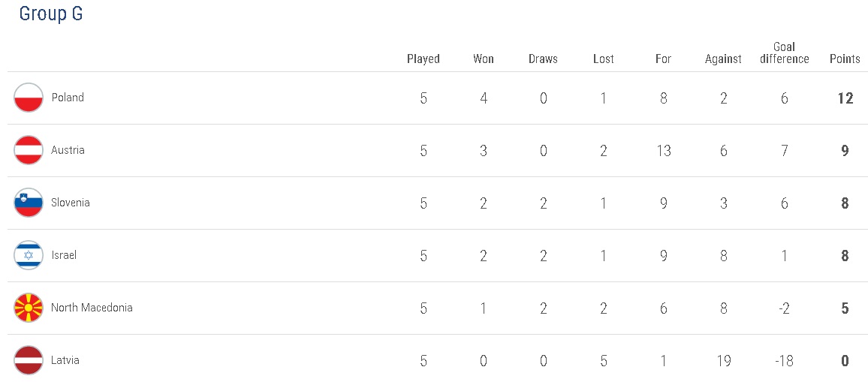Click Poland's points value 12
868x382 pixels.
coord(845,98)
